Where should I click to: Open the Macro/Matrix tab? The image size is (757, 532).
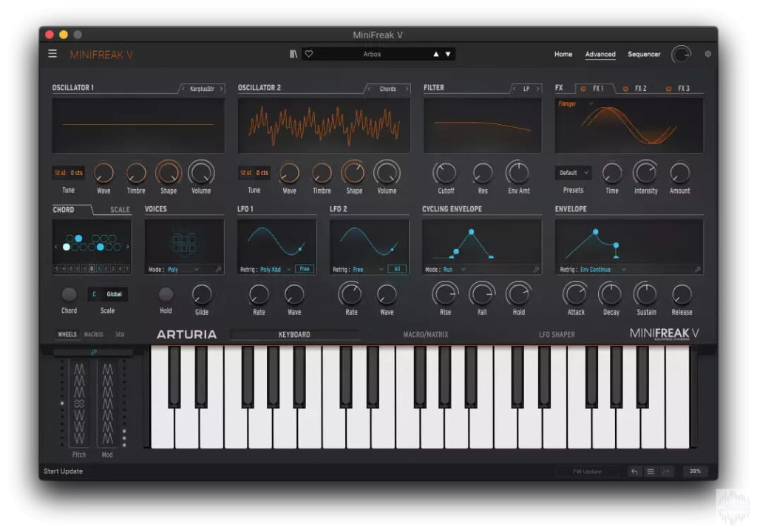(425, 335)
